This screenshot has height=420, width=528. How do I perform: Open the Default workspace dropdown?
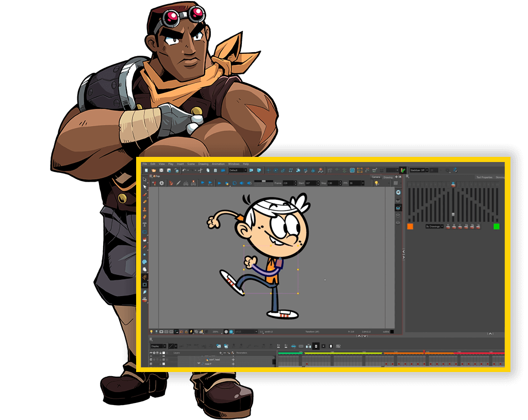tap(238, 171)
